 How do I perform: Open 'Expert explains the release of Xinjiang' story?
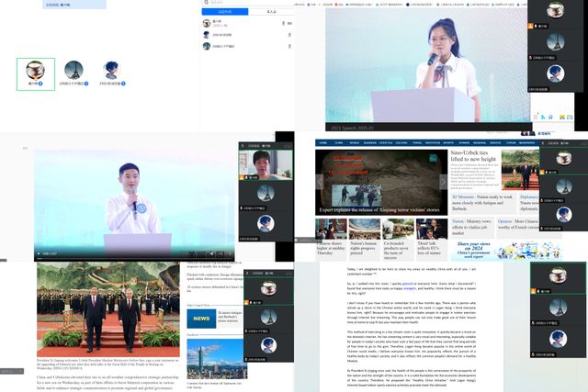click(379, 210)
